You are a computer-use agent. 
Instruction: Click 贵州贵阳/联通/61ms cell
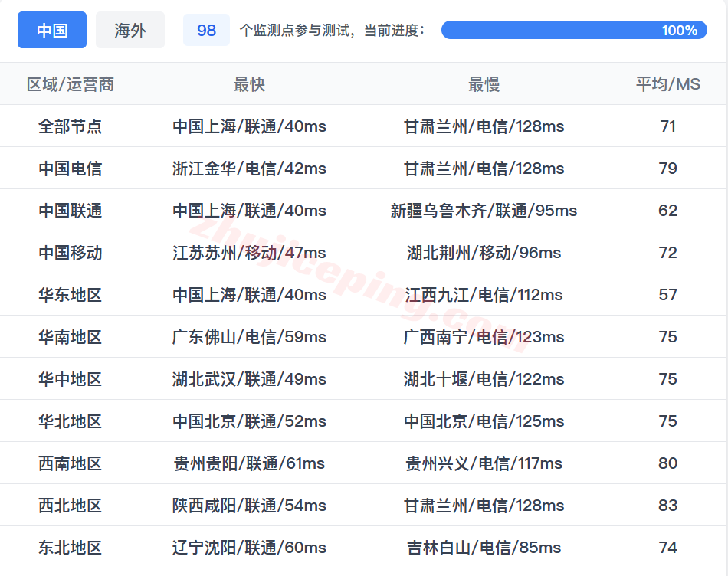249,463
